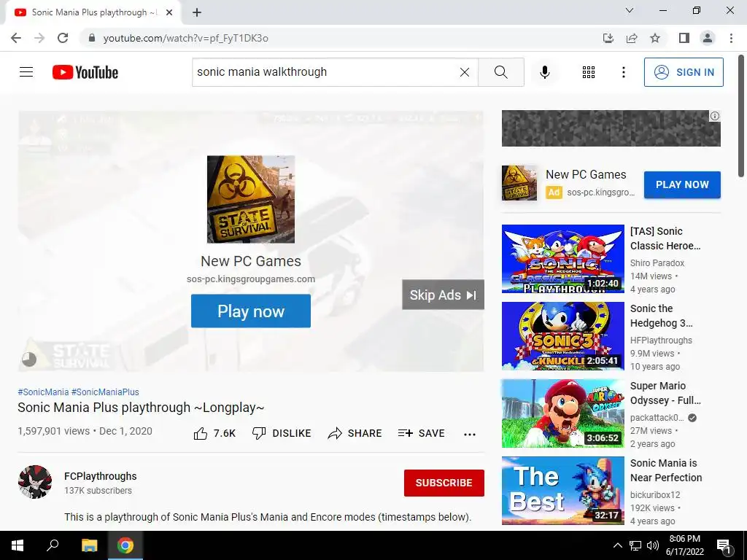Skip the video ad
The height and width of the screenshot is (560, 747).
point(443,295)
